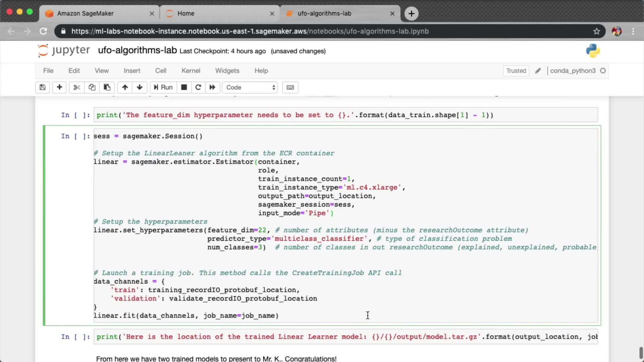
Task: Move the selected cell up
Action: (125, 87)
